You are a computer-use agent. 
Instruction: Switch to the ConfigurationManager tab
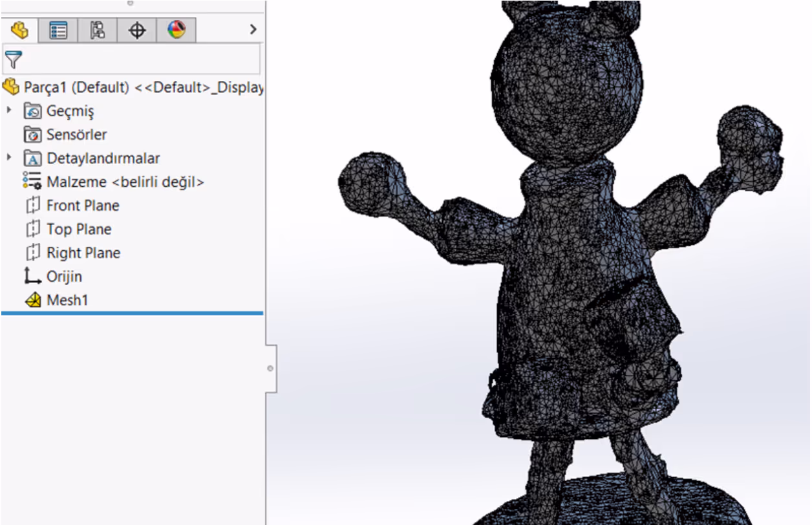[98, 30]
